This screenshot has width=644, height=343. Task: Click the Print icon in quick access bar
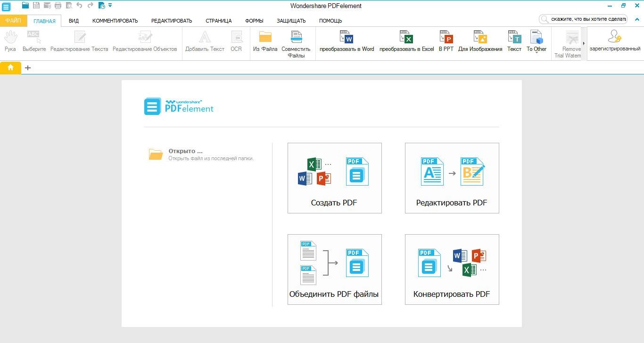[x=58, y=6]
